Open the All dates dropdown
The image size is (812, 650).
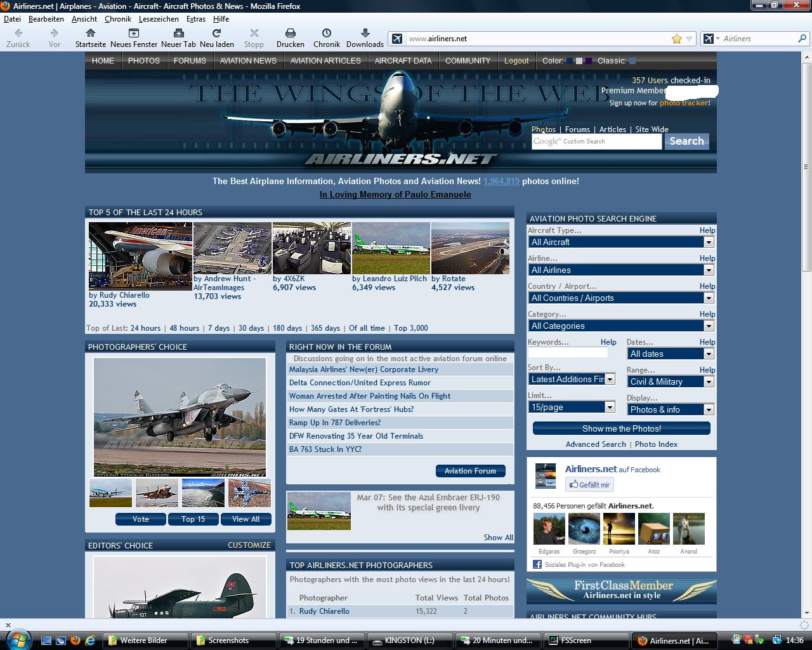[x=671, y=354]
